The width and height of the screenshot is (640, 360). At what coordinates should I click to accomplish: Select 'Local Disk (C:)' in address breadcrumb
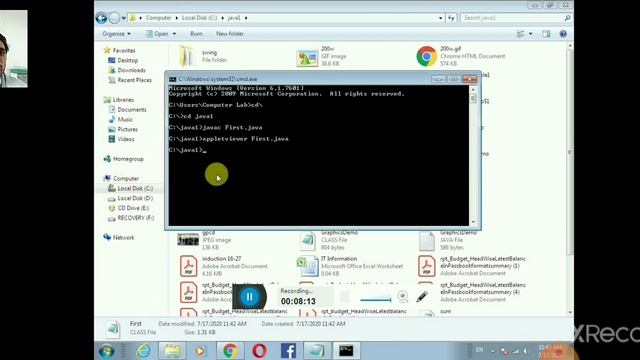point(199,18)
